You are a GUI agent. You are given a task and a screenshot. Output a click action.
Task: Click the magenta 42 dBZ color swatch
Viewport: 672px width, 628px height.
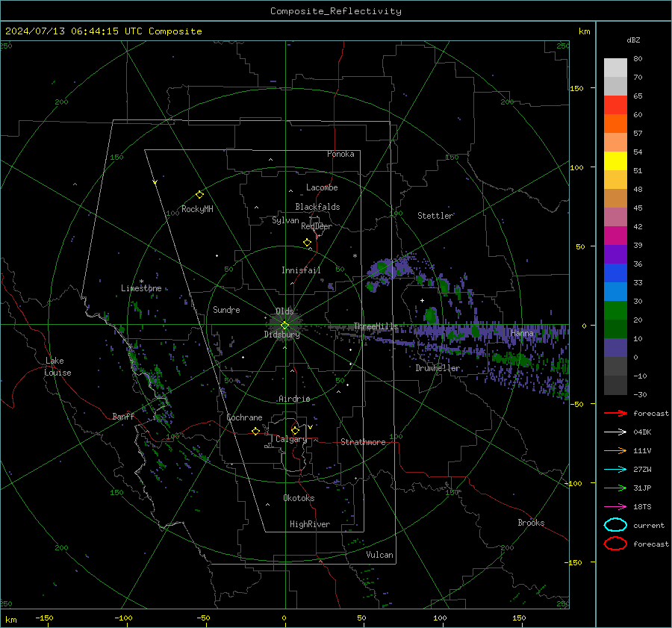coord(615,235)
